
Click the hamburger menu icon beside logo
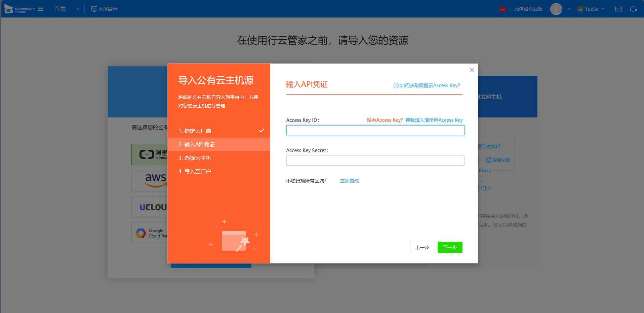(41, 9)
